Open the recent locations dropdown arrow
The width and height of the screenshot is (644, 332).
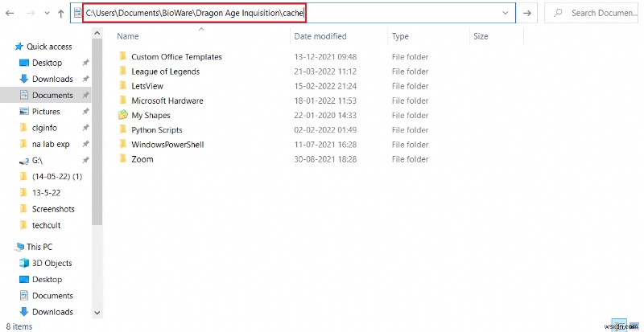pos(47,14)
